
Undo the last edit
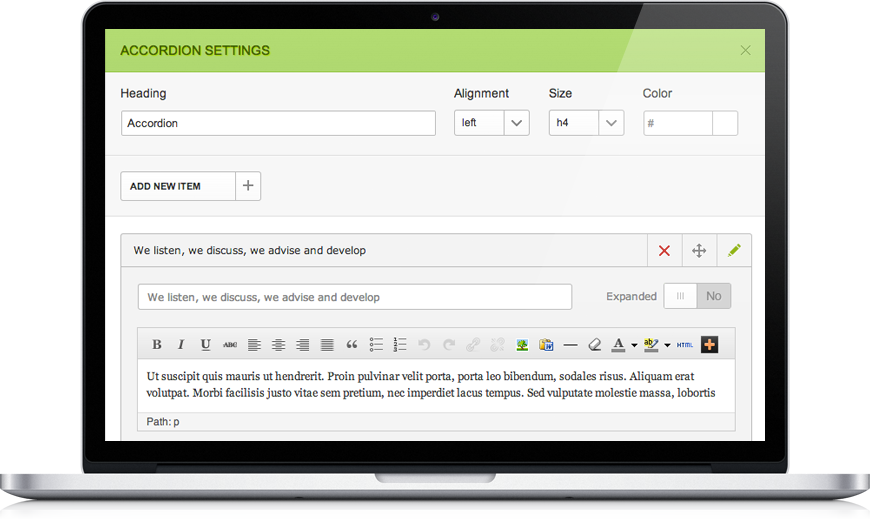click(x=424, y=345)
